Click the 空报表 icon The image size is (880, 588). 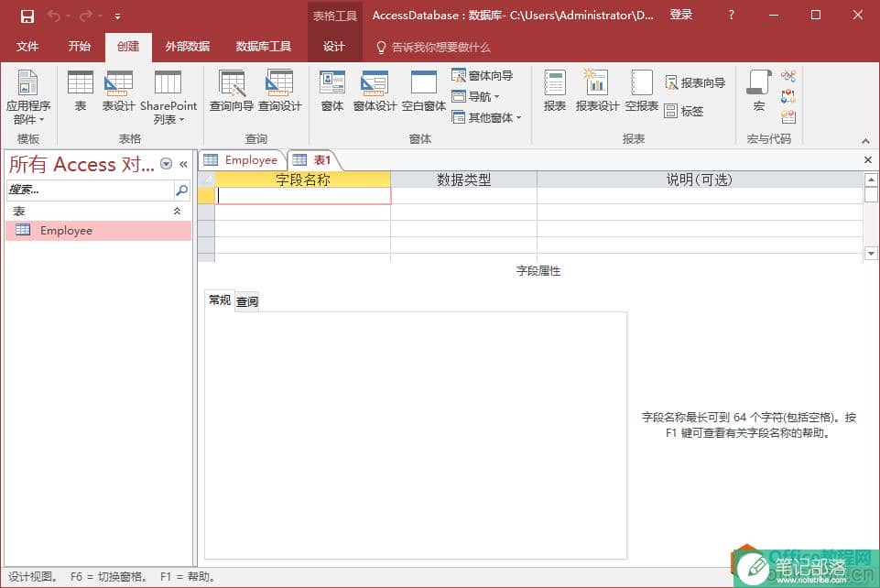click(x=642, y=91)
